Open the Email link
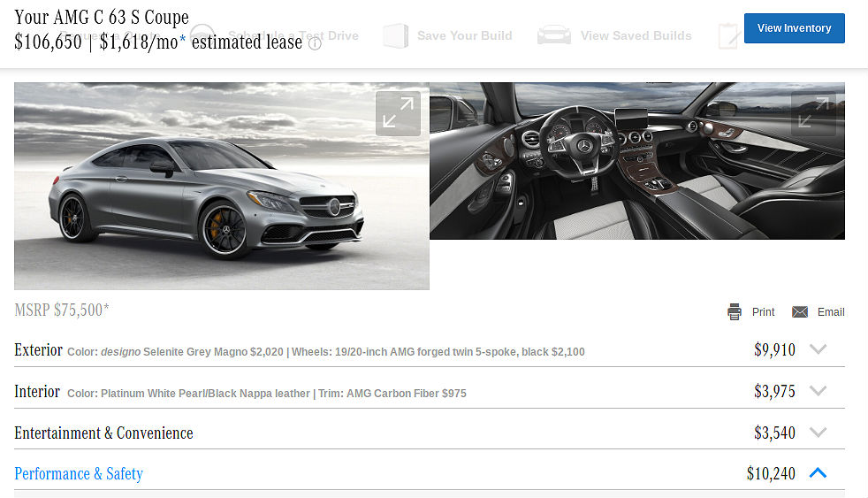 click(831, 312)
